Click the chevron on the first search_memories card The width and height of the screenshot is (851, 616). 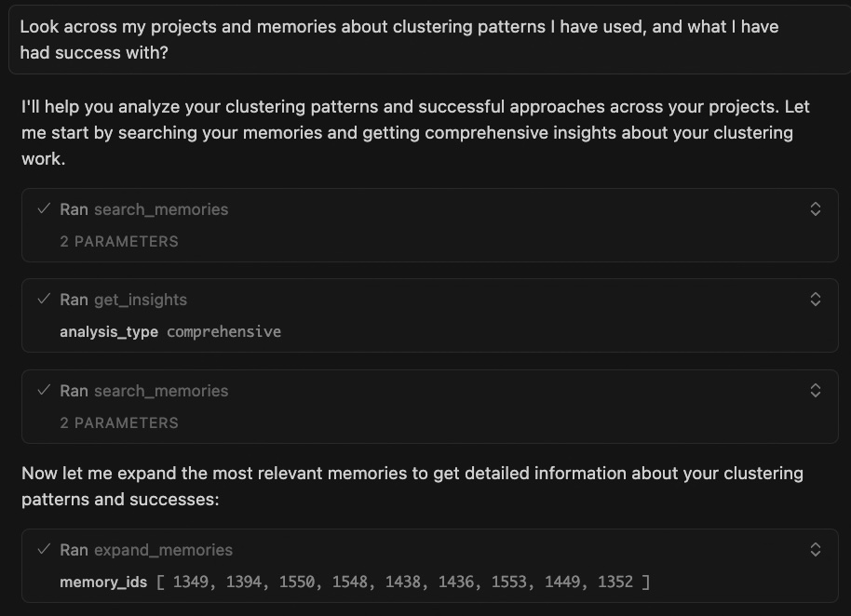click(816, 209)
